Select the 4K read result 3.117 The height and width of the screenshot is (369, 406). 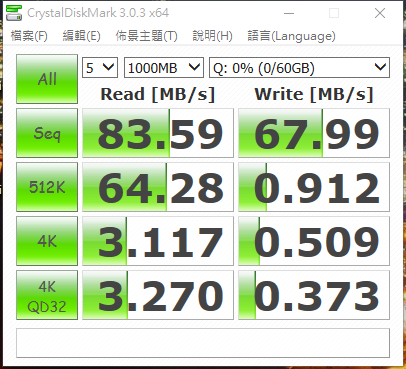tap(158, 241)
